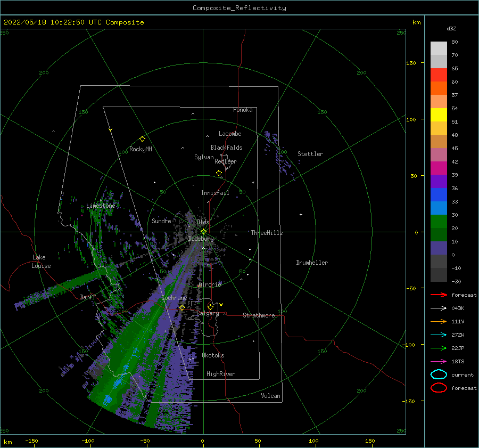Click the Drumheller town label
479x448 pixels.
coord(312,263)
